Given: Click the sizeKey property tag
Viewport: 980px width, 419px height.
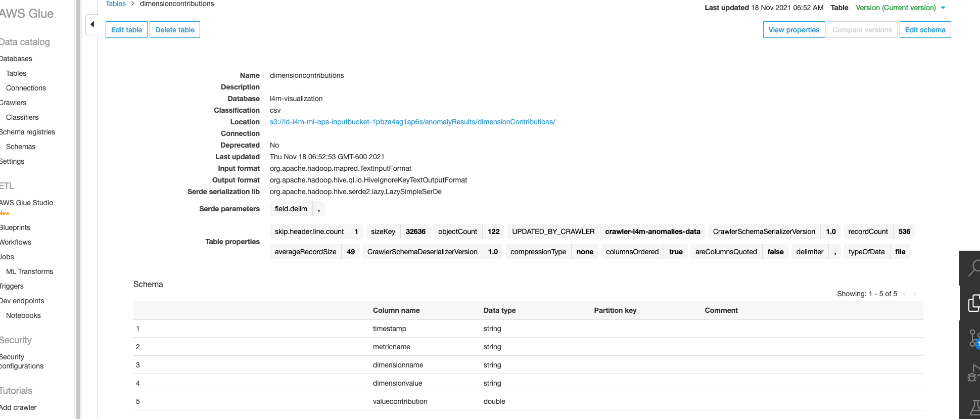Looking at the screenshot, I should [398, 231].
